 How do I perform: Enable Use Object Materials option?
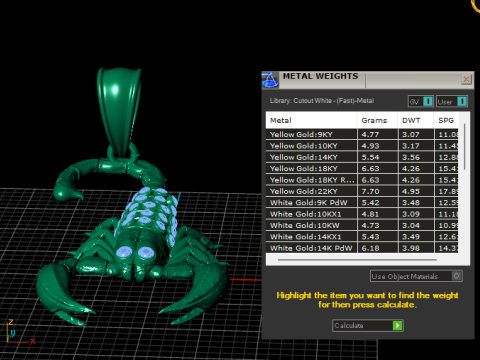[416, 276]
